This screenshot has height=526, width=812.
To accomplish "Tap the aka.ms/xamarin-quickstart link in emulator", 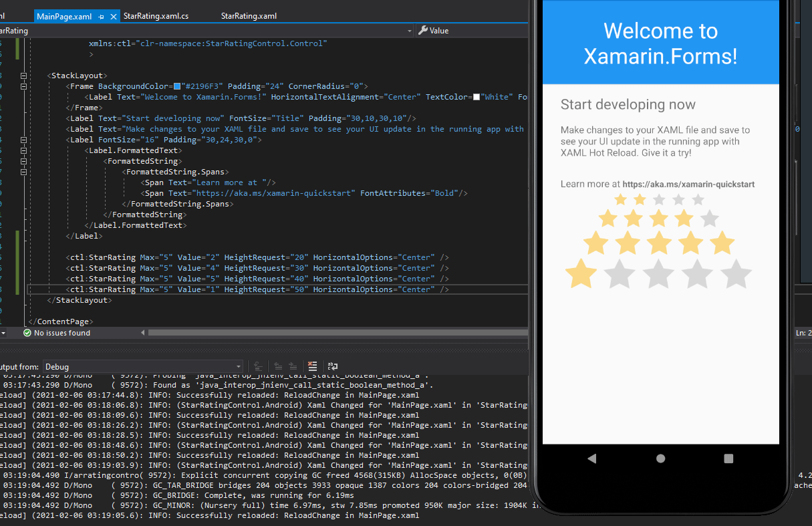I will coord(688,184).
